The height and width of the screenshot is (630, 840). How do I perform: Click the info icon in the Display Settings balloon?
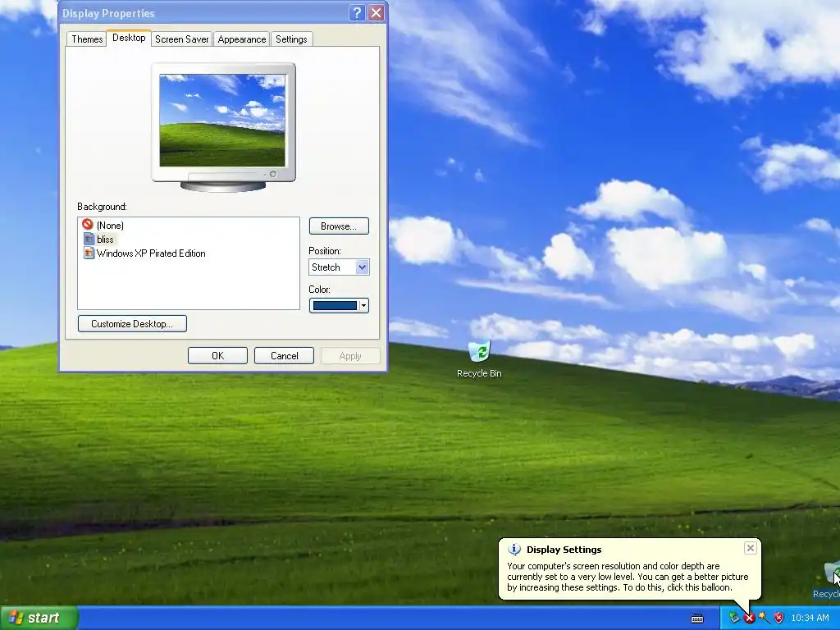[x=514, y=549]
